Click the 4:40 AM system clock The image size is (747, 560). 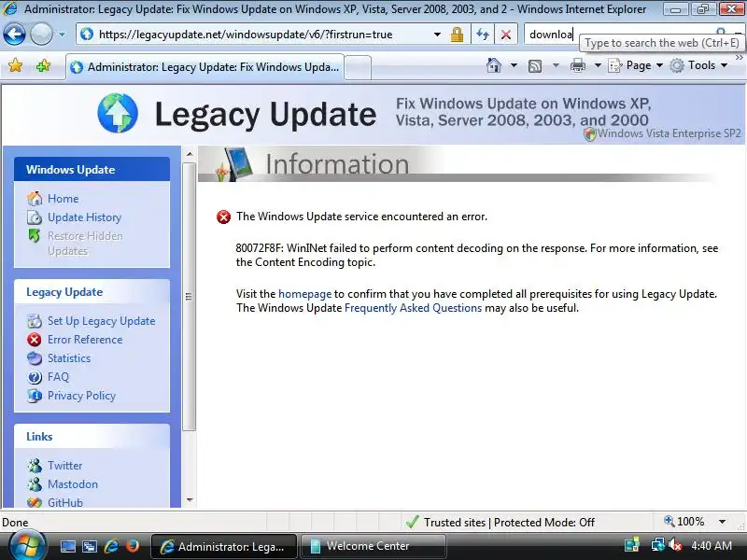click(712, 546)
